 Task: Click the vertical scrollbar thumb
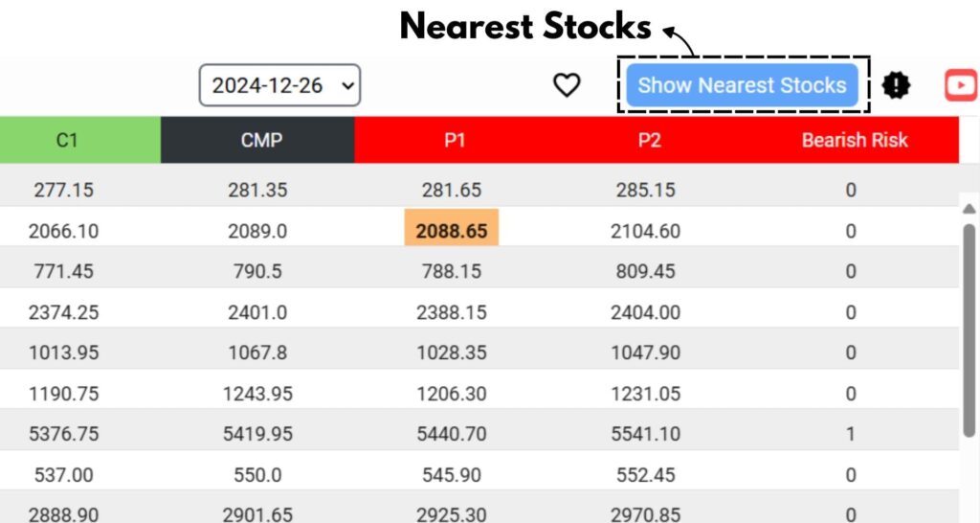(969, 330)
